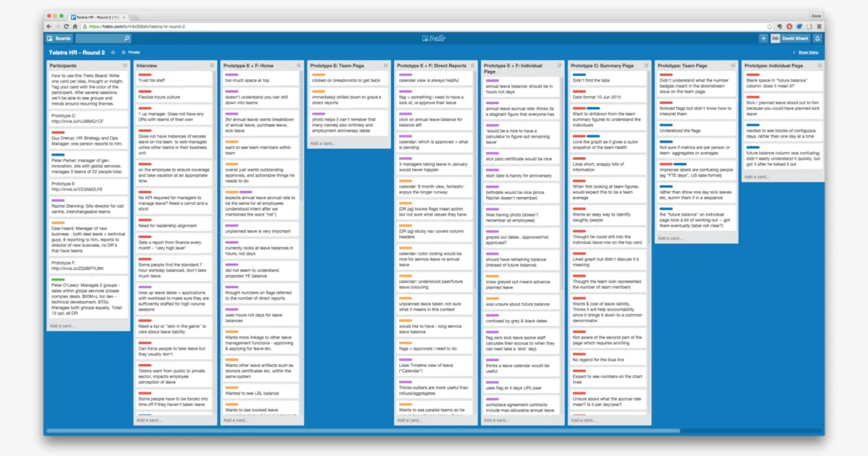Click the Trello logo in the header
This screenshot has width=868, height=456.
click(x=434, y=38)
